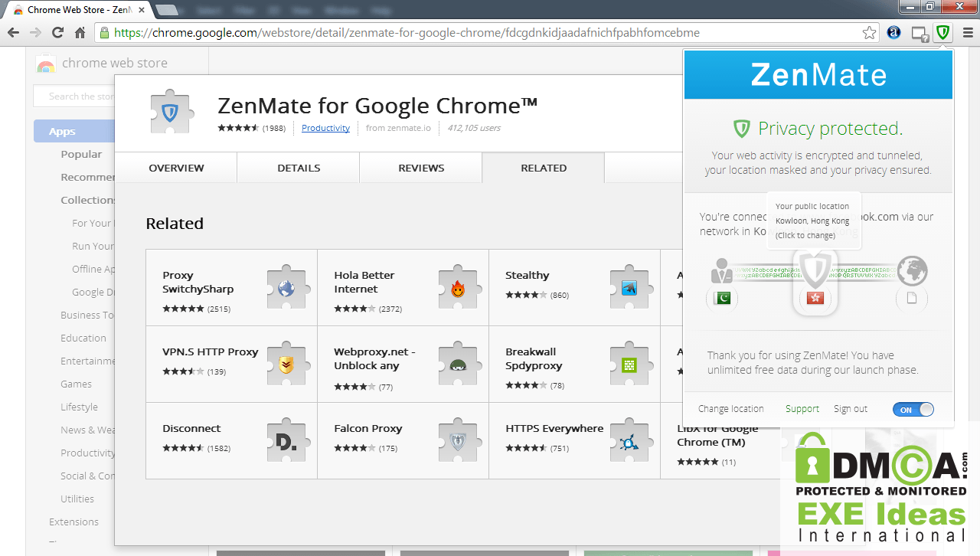Screen dimensions: 980x556
Task: Click the globe destination icon in ZenMate
Action: point(912,270)
